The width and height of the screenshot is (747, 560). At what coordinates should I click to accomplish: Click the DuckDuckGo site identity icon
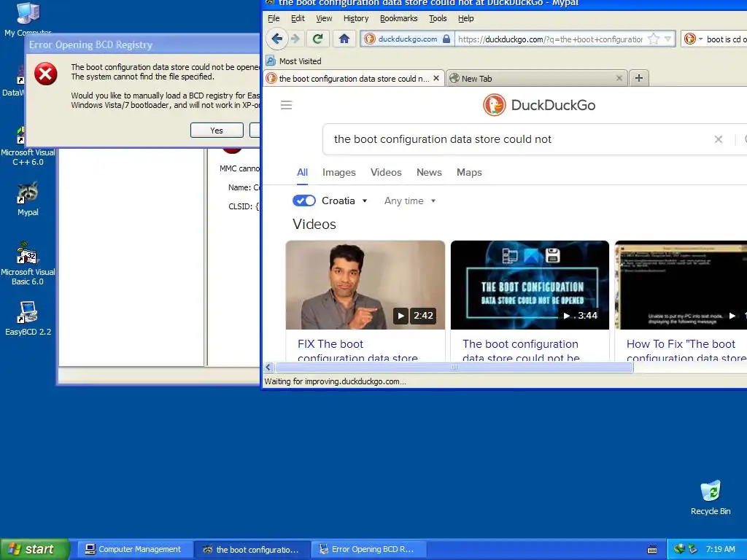point(370,39)
